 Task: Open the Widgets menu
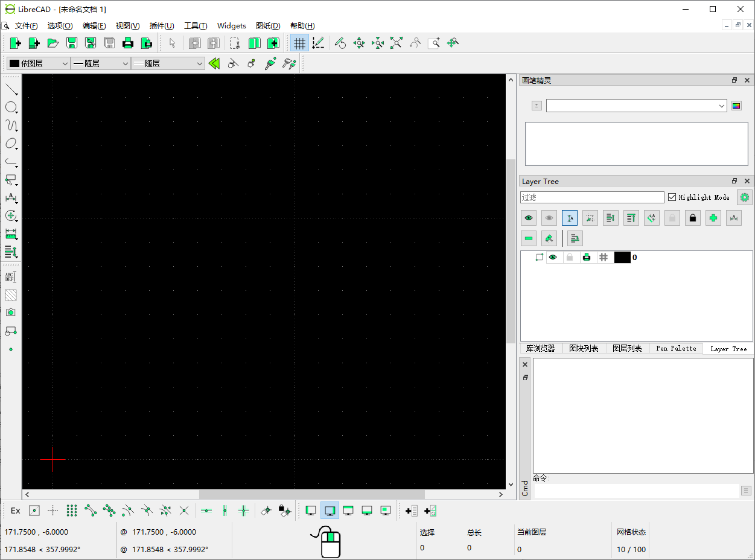click(x=232, y=25)
